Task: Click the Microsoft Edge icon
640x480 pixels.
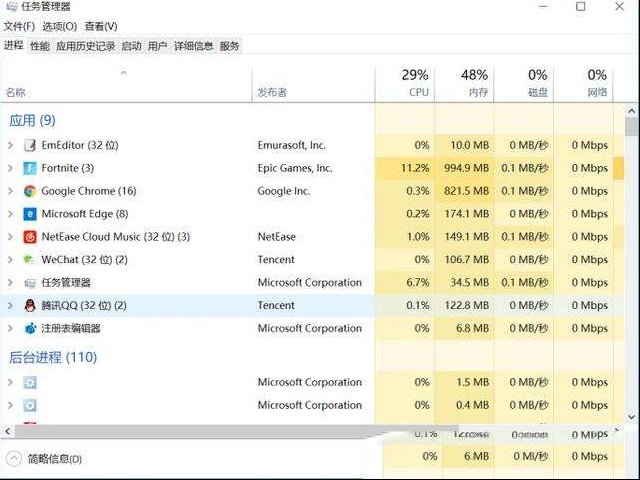Action: (x=30, y=214)
